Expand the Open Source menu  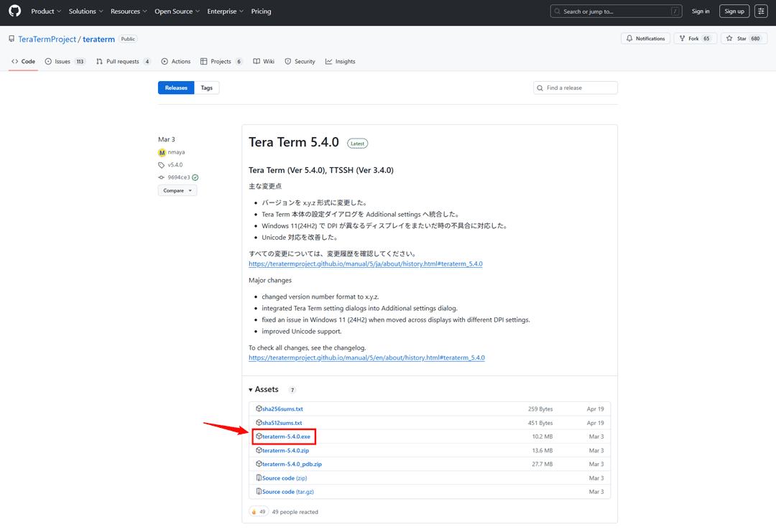coord(177,11)
